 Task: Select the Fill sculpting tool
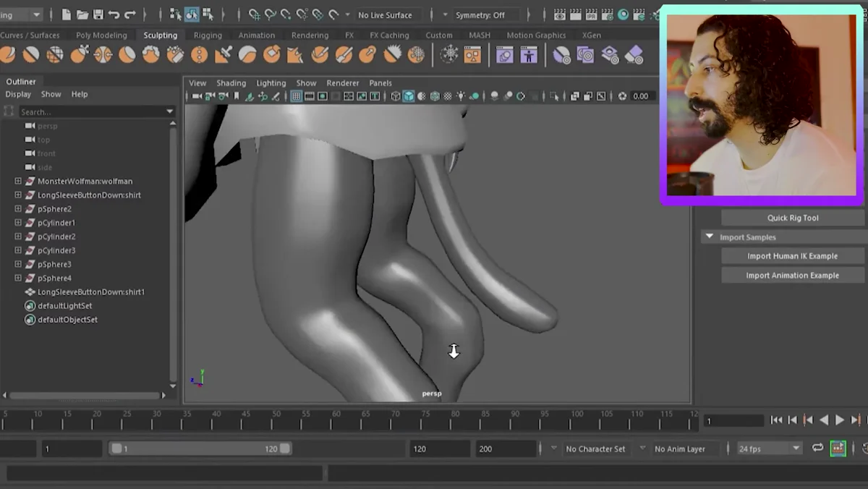(296, 54)
